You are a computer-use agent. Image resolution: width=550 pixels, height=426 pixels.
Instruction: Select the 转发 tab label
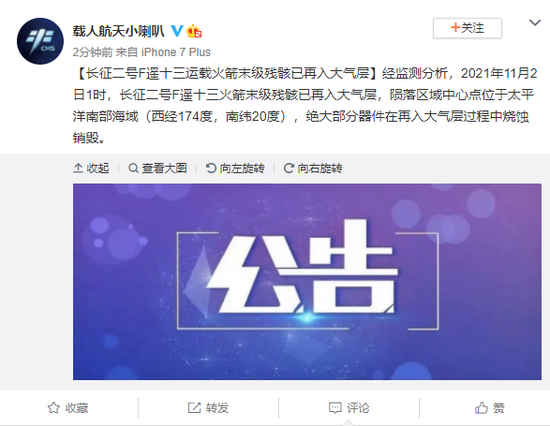click(217, 408)
